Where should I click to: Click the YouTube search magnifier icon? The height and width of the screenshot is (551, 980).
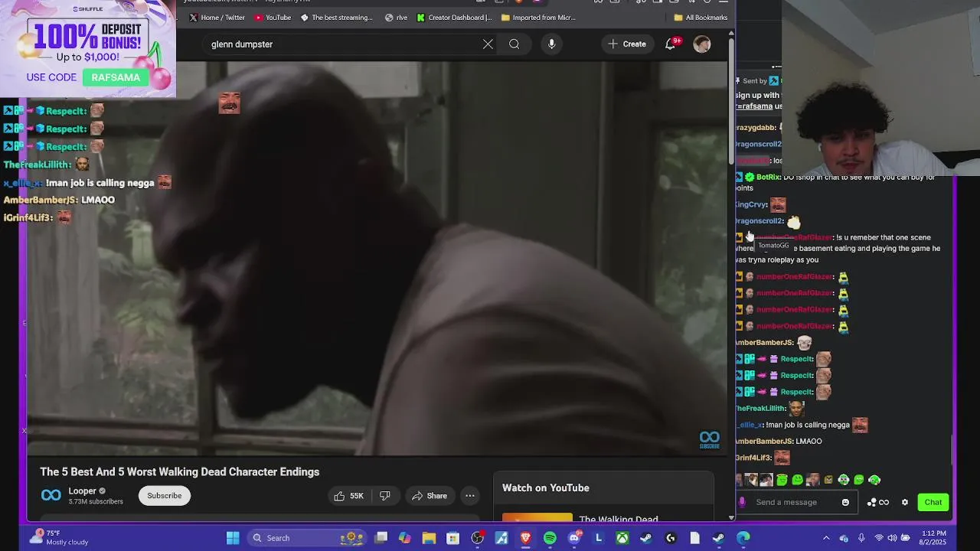[514, 44]
